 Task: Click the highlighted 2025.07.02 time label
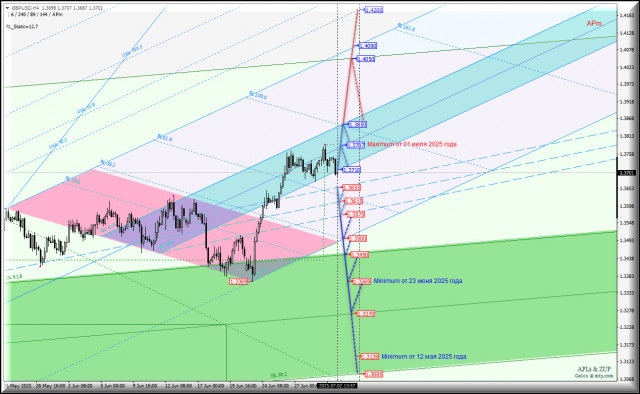tap(337, 386)
